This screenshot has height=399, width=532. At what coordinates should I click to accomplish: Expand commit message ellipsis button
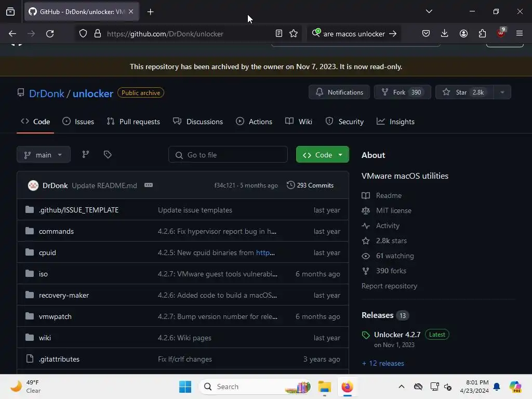tap(149, 185)
